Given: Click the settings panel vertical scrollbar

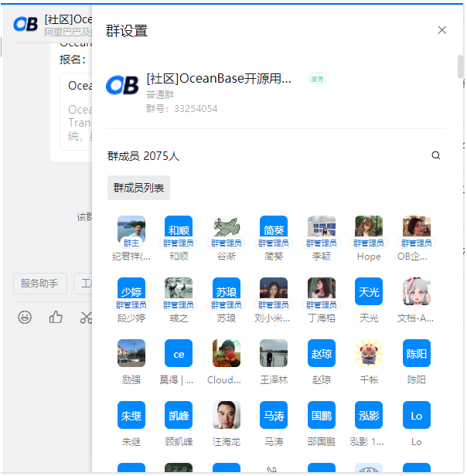Looking at the screenshot, I should click(x=460, y=66).
